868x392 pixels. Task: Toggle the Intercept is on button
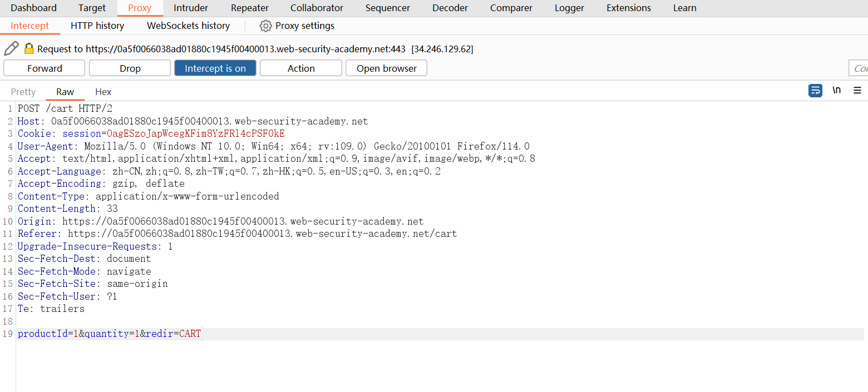click(x=215, y=68)
